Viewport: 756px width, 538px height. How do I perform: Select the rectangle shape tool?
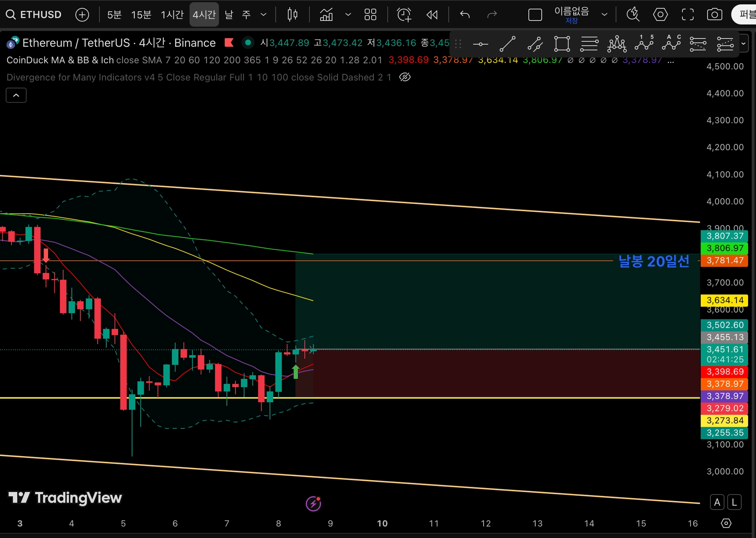562,44
